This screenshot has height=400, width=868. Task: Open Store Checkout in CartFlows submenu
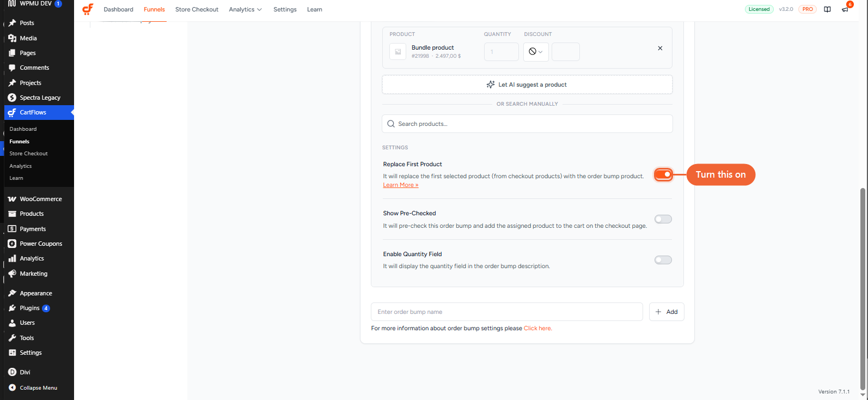[x=28, y=154]
